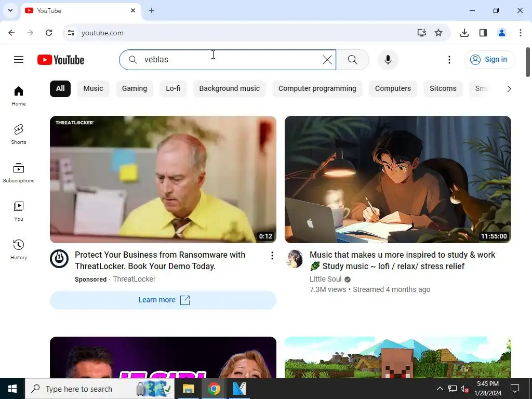
Task: Open ad options three-dot menu
Action: 272,256
